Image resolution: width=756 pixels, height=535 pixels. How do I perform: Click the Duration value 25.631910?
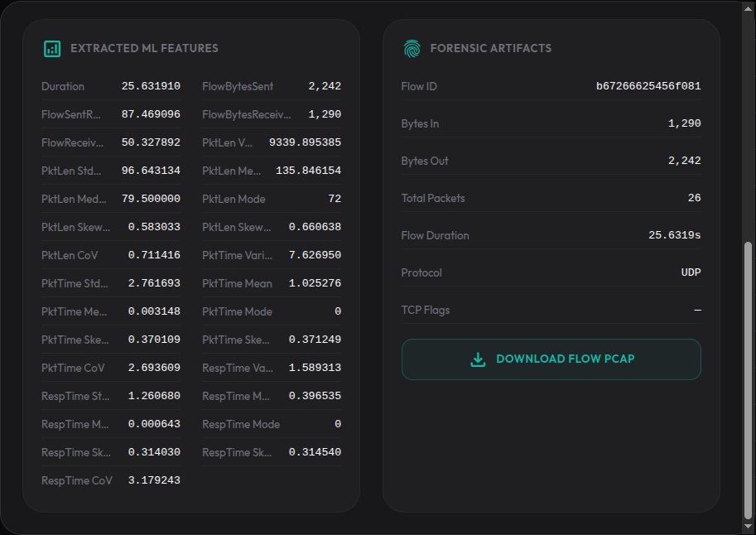tap(151, 86)
